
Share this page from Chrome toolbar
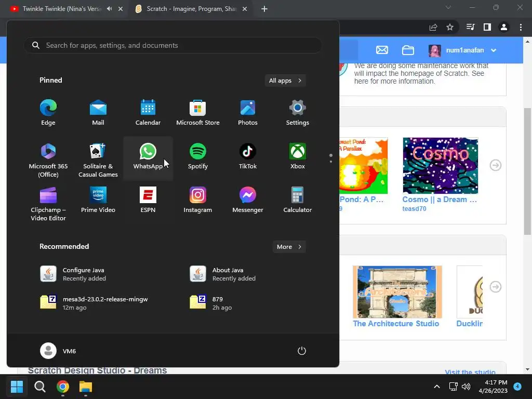click(x=433, y=27)
